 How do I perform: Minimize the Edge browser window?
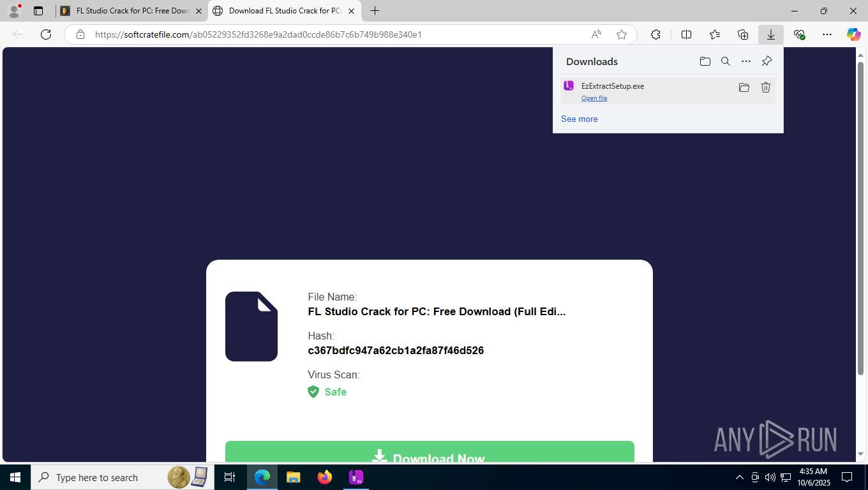[795, 11]
